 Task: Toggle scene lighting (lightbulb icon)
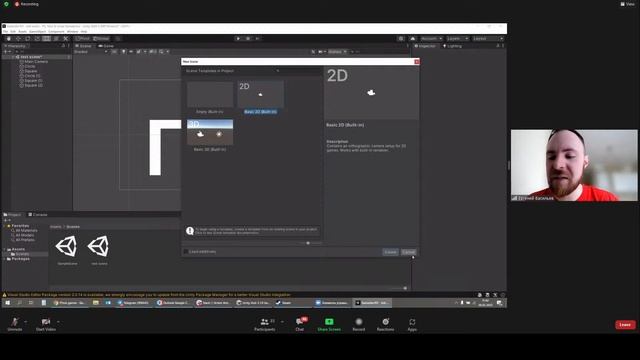click(x=123, y=52)
